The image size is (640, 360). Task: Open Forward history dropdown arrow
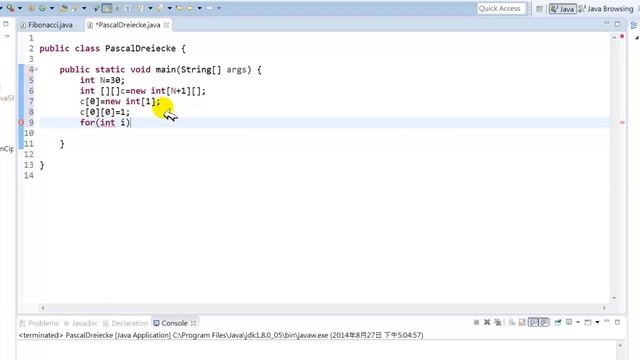click(219, 8)
